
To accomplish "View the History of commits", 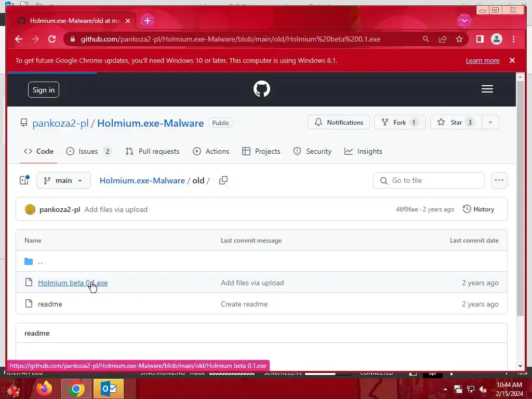I will (478, 209).
